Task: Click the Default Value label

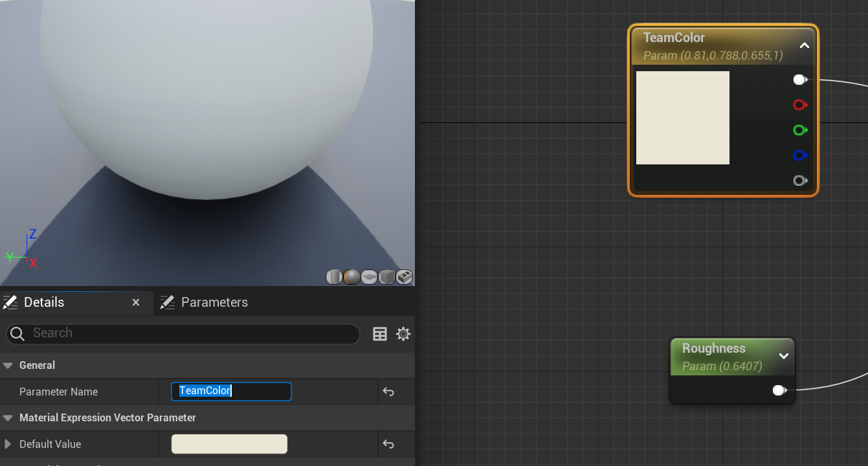Action: 50,444
